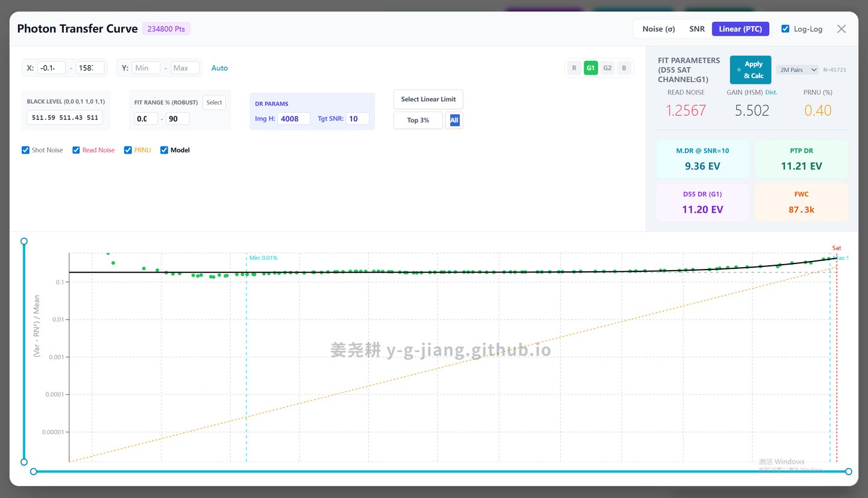
Task: Toggle the Model checkbox
Action: (x=164, y=150)
